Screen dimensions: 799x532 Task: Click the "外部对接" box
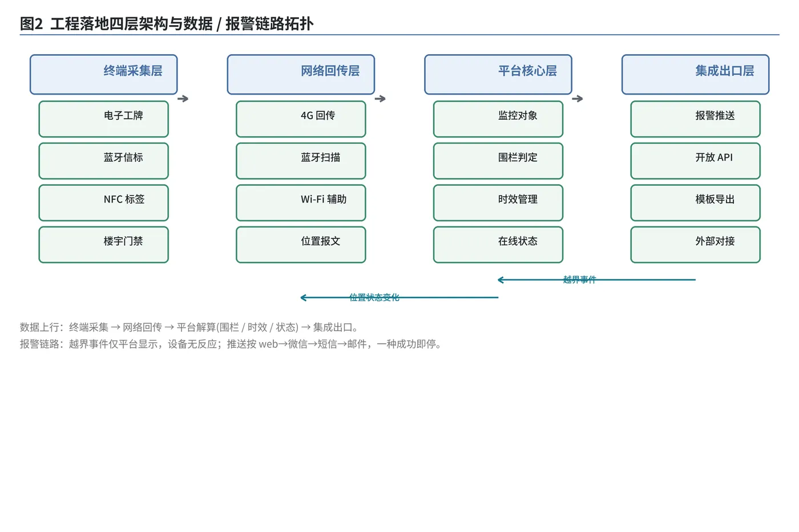pos(696,245)
